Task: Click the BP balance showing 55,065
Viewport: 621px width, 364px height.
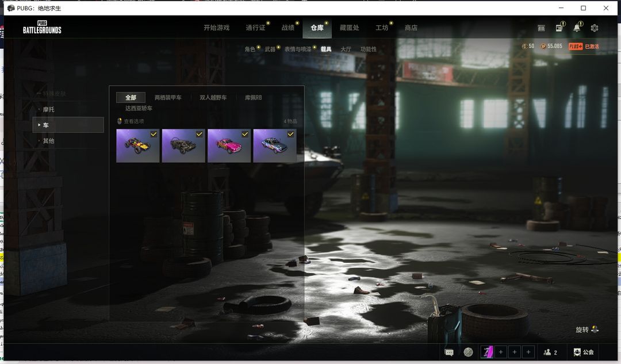Action: (x=551, y=47)
